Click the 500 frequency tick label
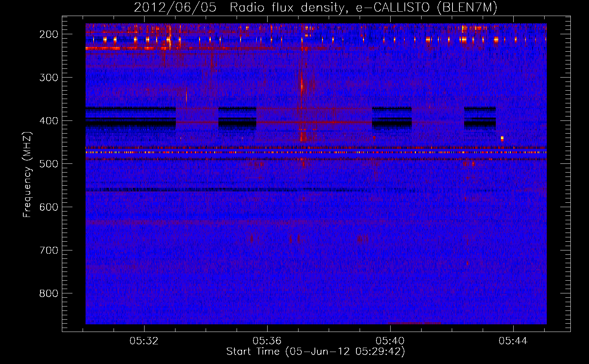 (49, 164)
